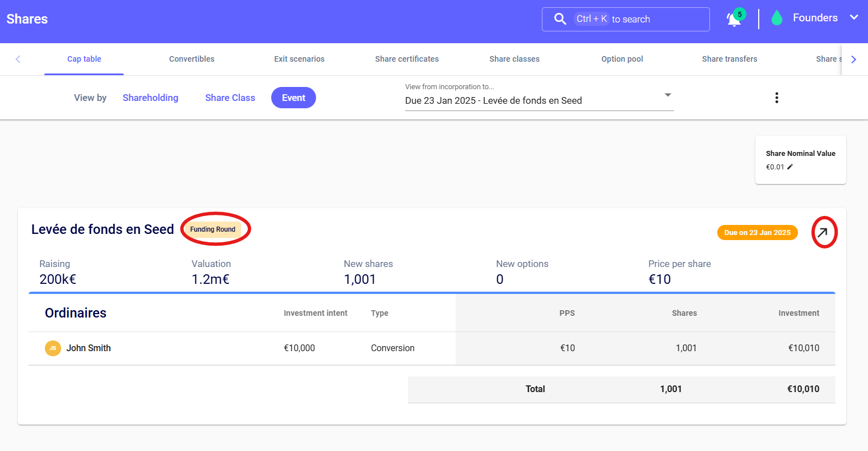This screenshot has width=868, height=451.
Task: Select the Event view toggle
Action: (x=294, y=98)
